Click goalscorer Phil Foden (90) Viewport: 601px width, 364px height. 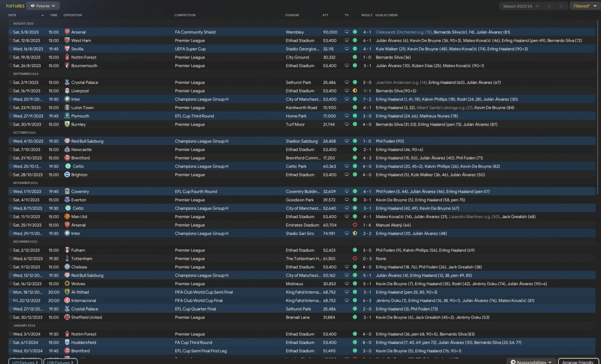390,141
